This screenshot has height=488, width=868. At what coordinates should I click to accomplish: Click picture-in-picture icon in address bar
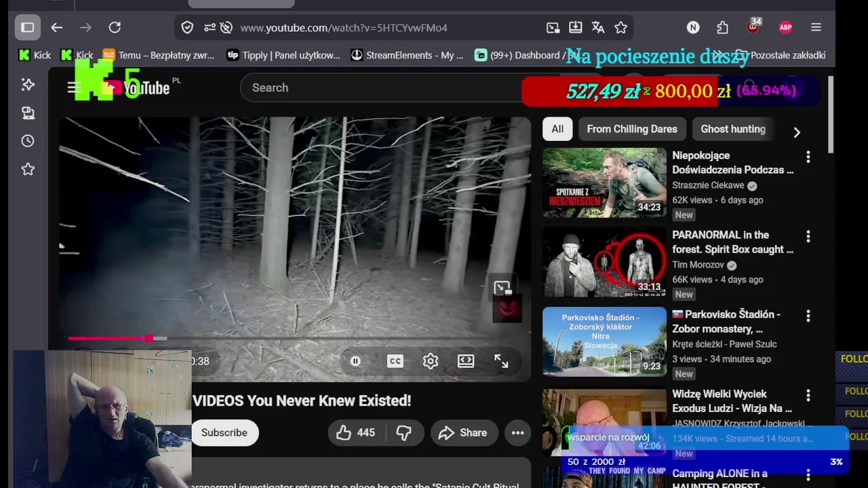[553, 28]
